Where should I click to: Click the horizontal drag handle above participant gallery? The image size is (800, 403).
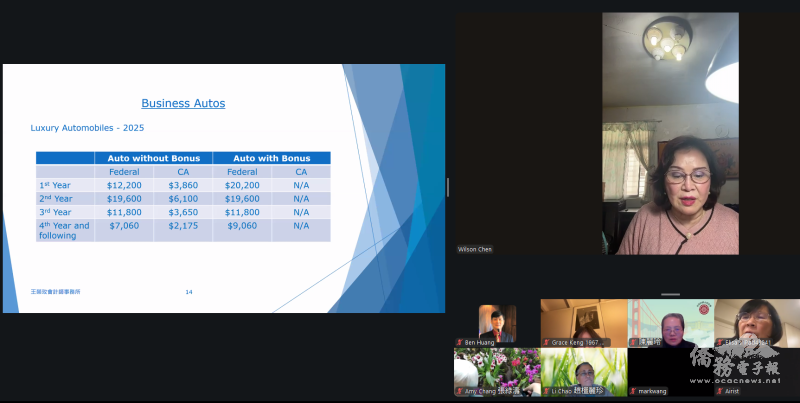point(671,294)
